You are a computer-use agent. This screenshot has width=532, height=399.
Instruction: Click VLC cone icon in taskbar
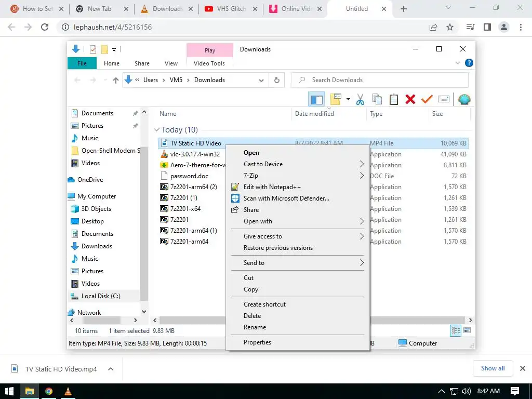(68, 391)
